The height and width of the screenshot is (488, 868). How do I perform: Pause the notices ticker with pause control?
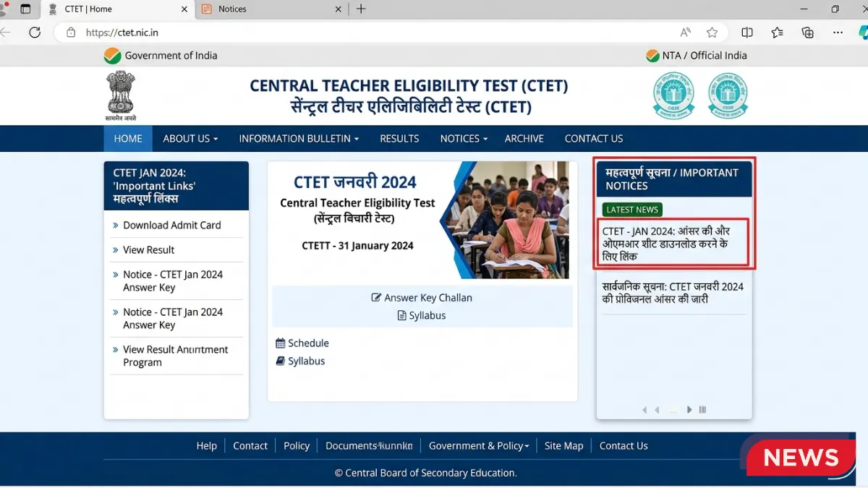702,410
